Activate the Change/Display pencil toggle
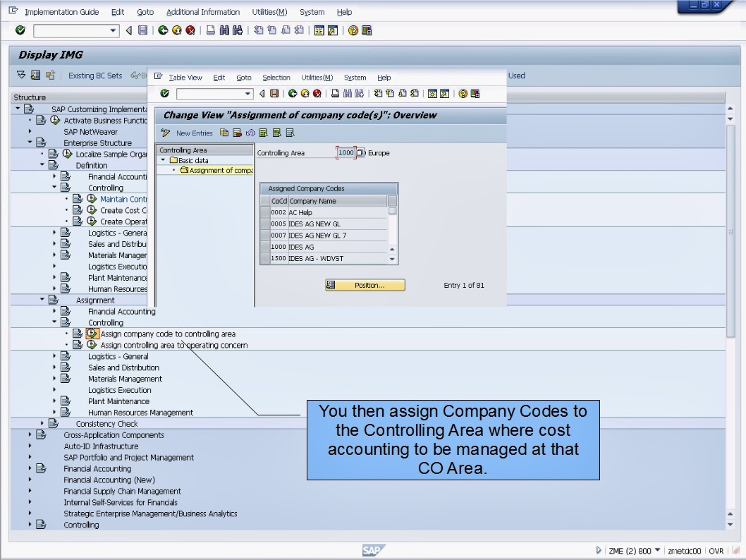 [x=166, y=133]
